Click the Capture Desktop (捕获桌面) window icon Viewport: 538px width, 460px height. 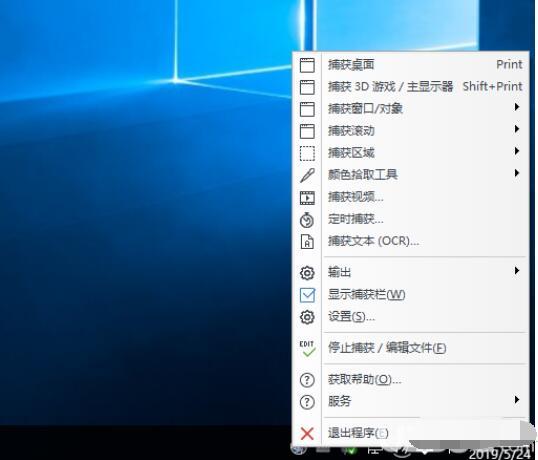pos(307,65)
